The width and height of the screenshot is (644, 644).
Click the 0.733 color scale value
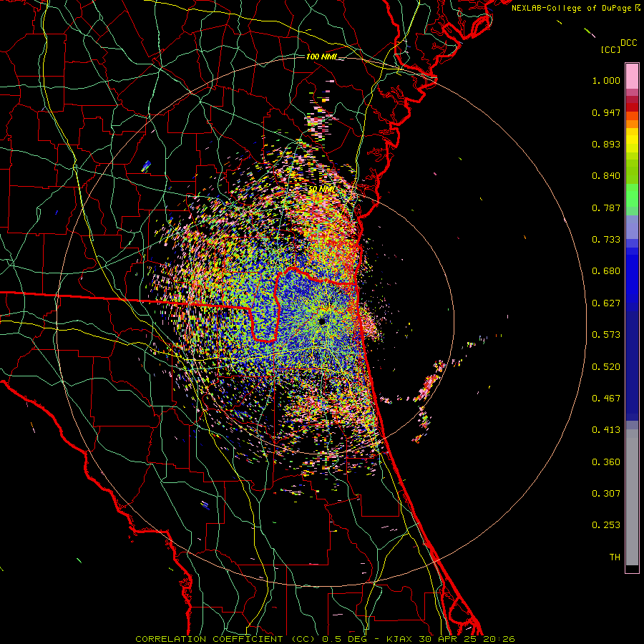(606, 240)
